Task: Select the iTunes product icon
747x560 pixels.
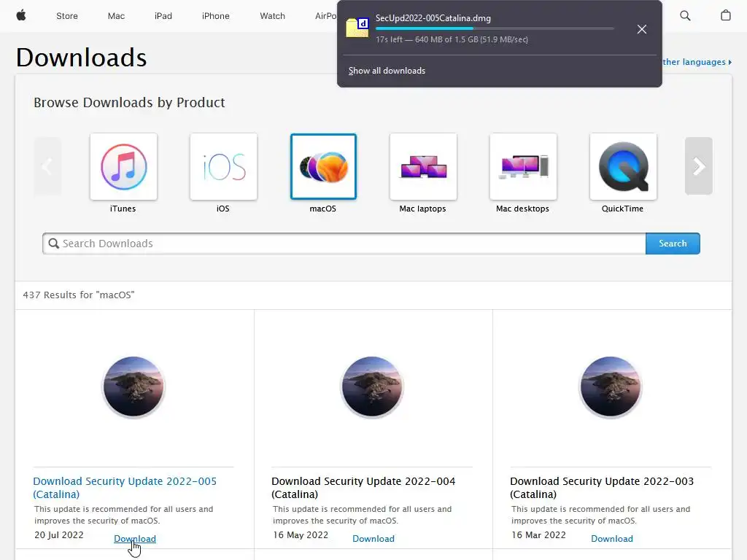Action: (123, 167)
